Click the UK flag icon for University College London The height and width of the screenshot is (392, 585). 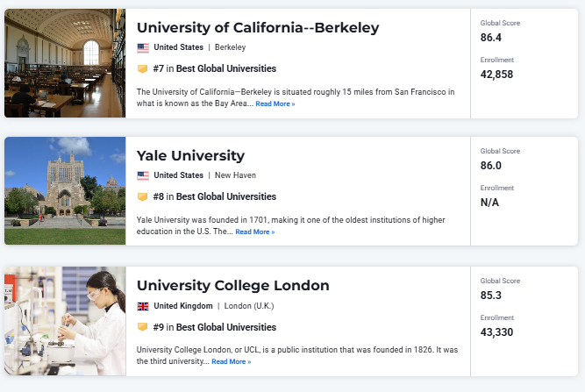click(x=143, y=306)
